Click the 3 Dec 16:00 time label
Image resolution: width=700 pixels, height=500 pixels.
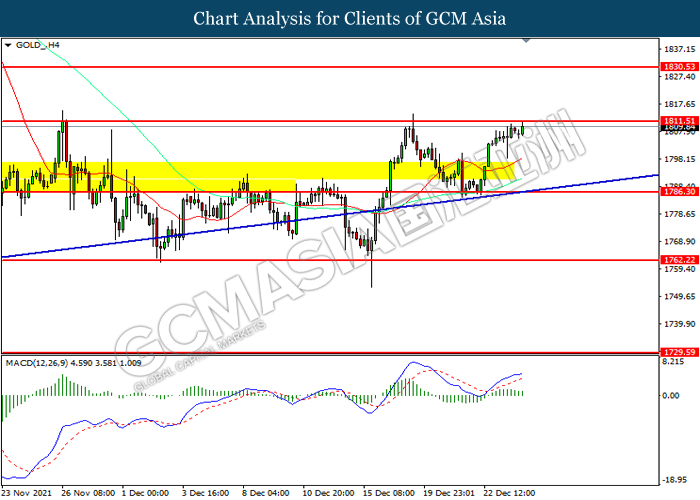click(x=205, y=493)
